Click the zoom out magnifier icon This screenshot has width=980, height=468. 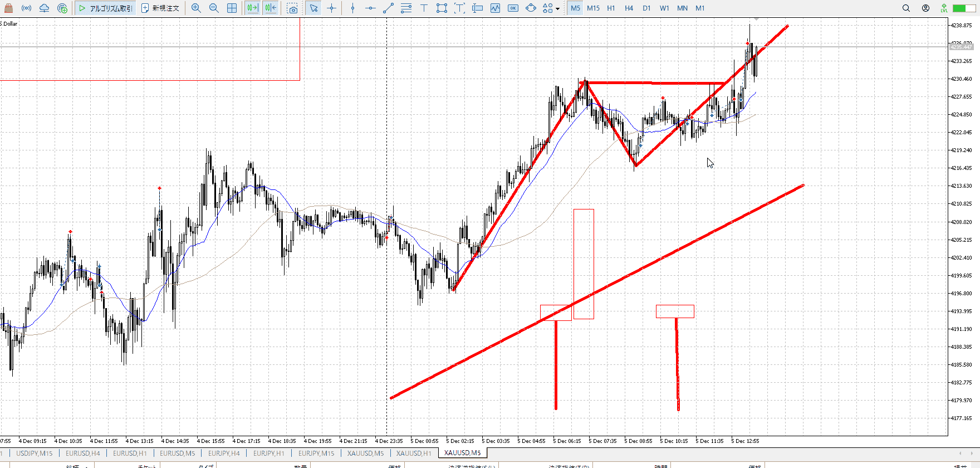[214, 8]
